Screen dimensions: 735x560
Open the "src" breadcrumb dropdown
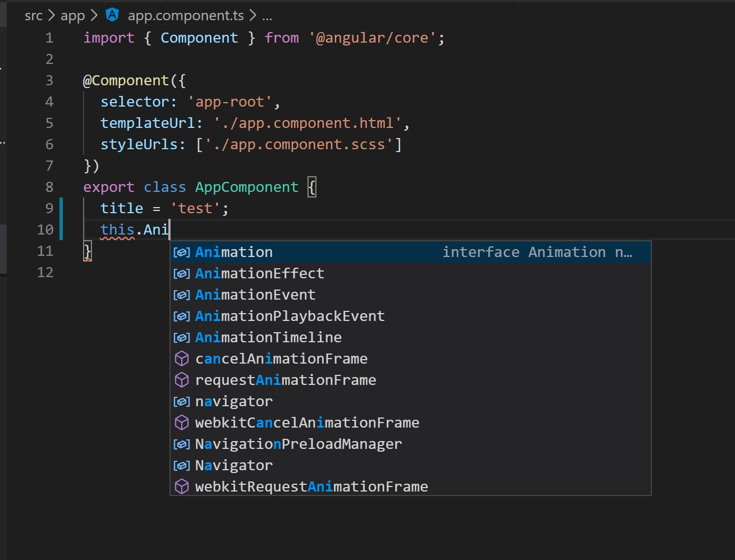[33, 15]
